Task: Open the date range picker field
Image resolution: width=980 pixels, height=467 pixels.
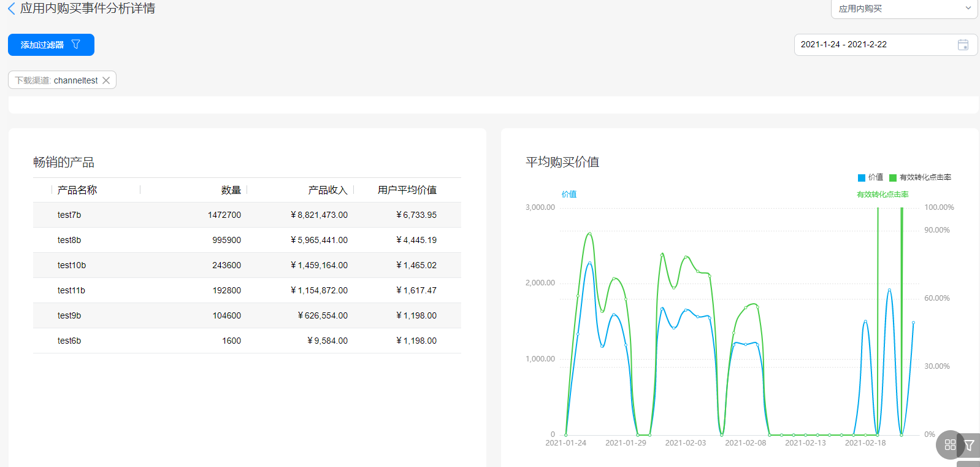Action: coord(886,45)
